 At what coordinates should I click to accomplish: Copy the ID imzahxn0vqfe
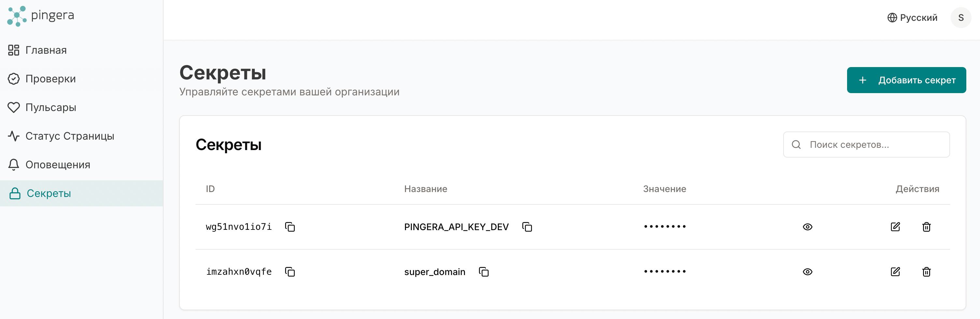(290, 272)
